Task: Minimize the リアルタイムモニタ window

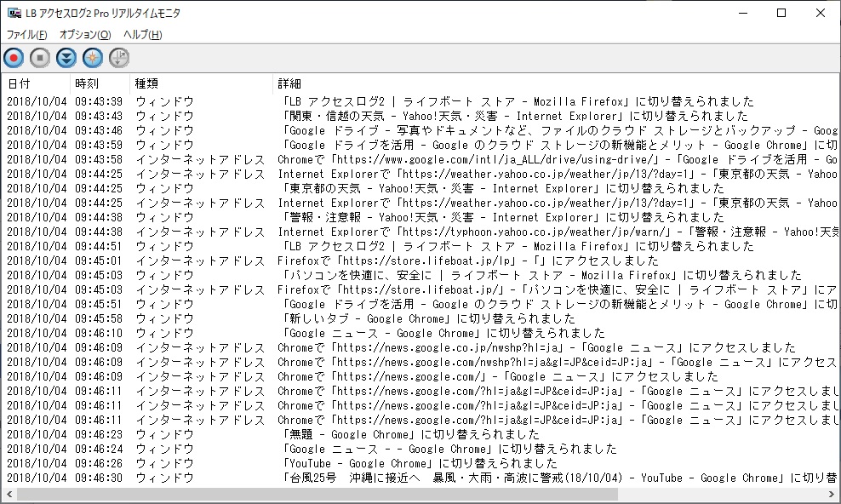Action: tap(743, 13)
